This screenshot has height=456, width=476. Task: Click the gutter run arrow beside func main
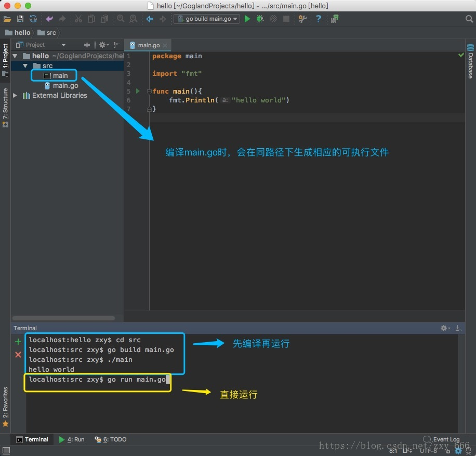point(138,91)
